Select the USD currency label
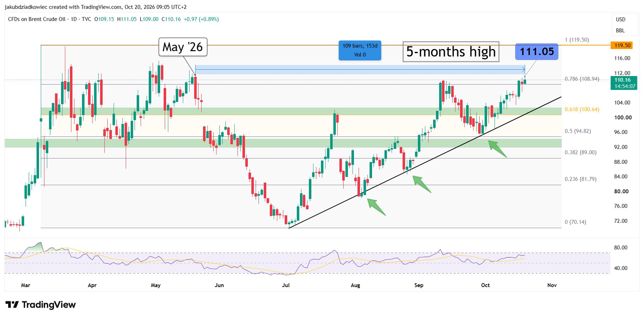The image size is (644, 318). [x=621, y=20]
